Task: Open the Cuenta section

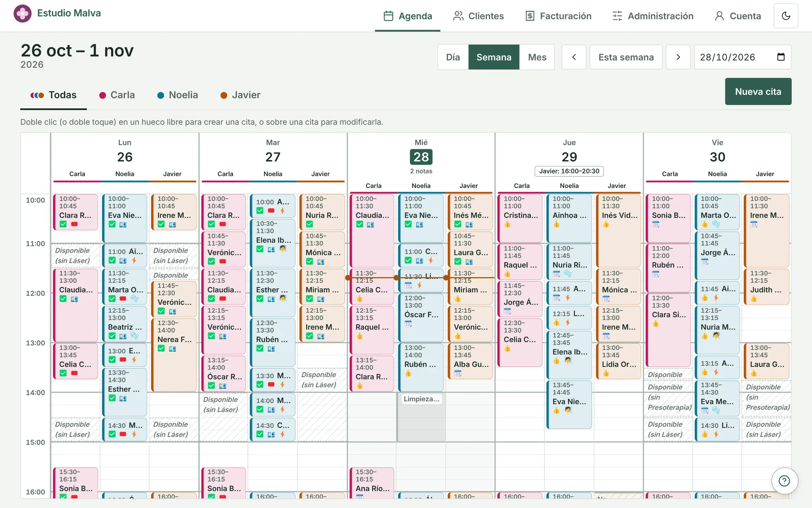Action: [x=738, y=16]
